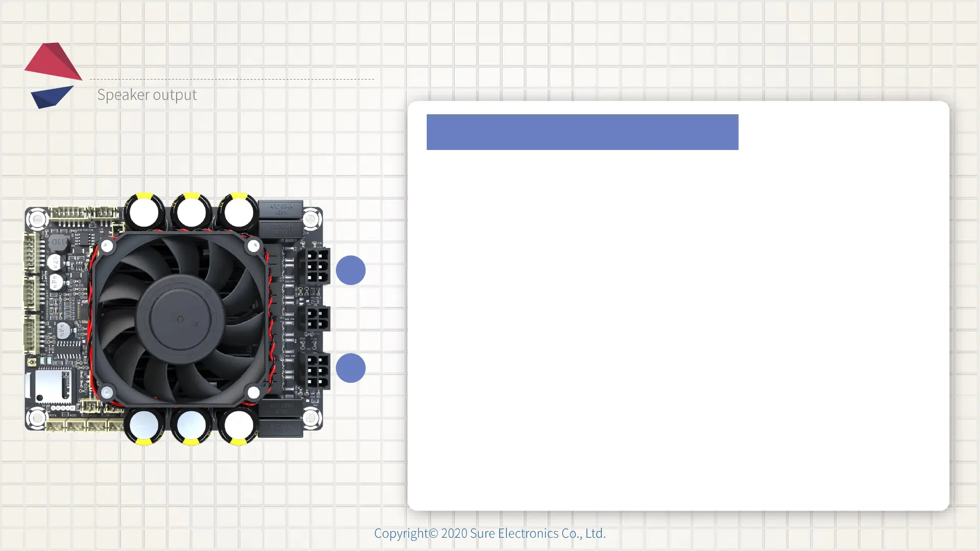
Task: Click the cooling fan center hub
Action: click(180, 319)
